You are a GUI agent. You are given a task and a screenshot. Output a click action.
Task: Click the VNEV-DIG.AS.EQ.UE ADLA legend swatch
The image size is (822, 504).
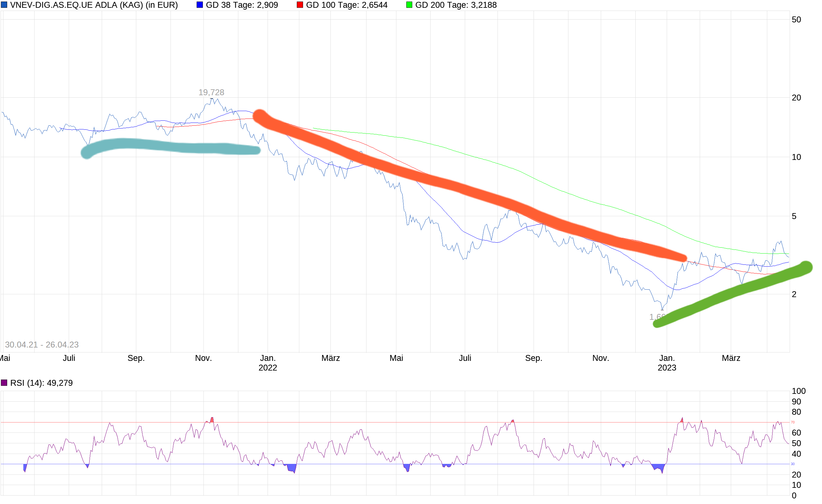4,5
